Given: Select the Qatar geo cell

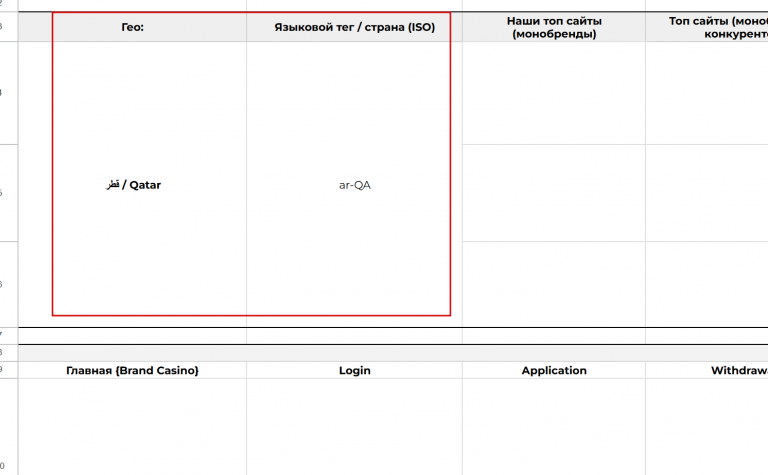Looking at the screenshot, I should tap(132, 185).
